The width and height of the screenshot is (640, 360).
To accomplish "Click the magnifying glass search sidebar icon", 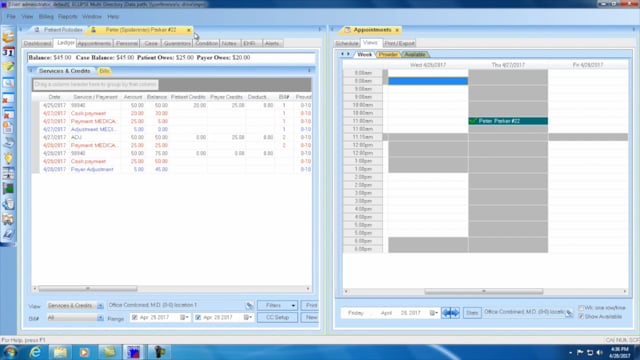I will point(8,83).
